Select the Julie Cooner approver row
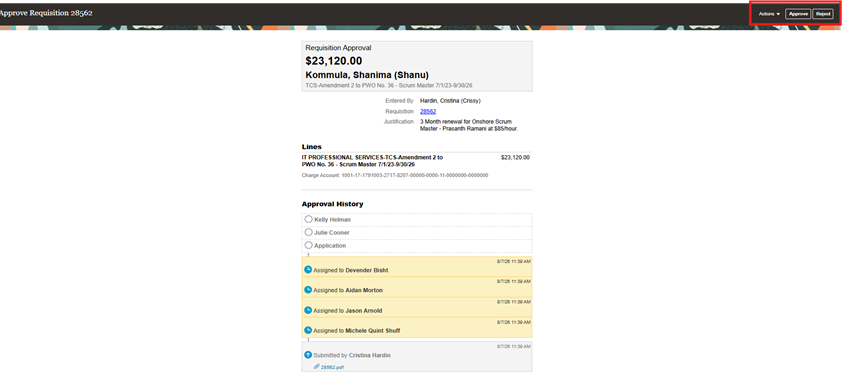842x381 pixels. tap(417, 232)
